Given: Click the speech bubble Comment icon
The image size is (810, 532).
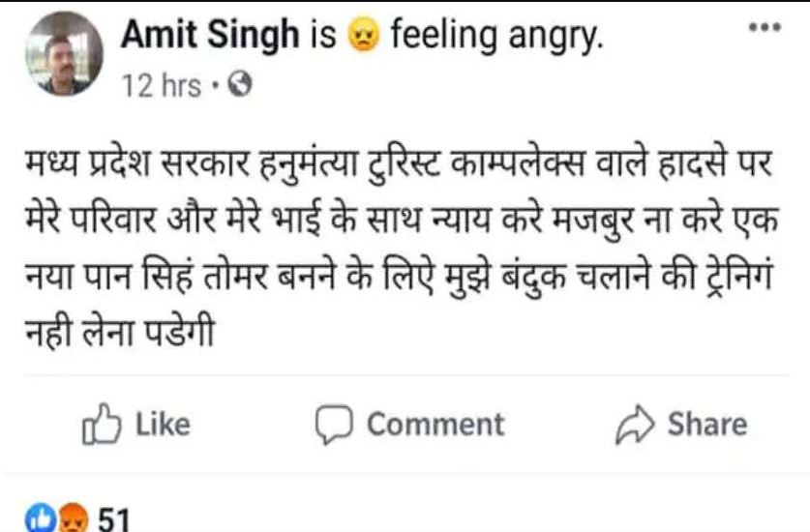Looking at the screenshot, I should [x=334, y=425].
